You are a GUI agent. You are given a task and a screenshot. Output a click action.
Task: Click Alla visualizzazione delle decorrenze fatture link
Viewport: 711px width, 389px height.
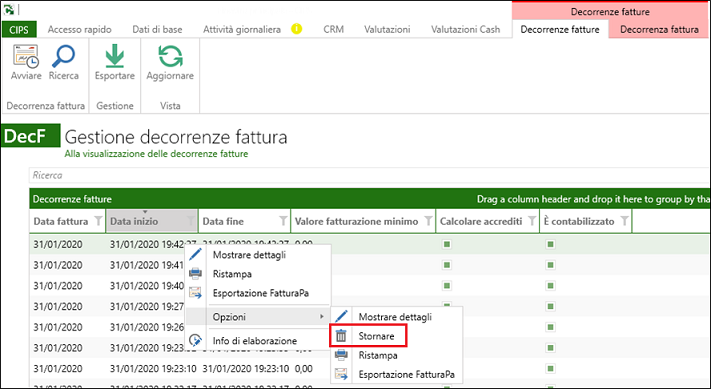[x=156, y=154]
